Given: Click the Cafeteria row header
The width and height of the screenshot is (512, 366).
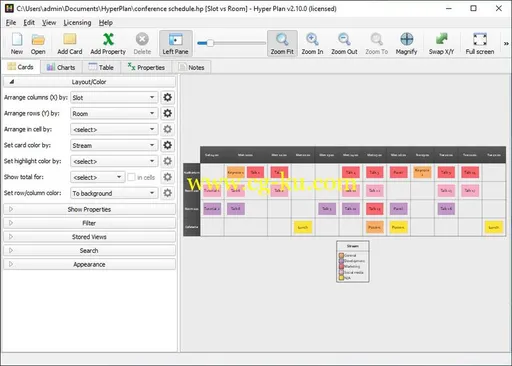Looking at the screenshot, I should tap(192, 227).
